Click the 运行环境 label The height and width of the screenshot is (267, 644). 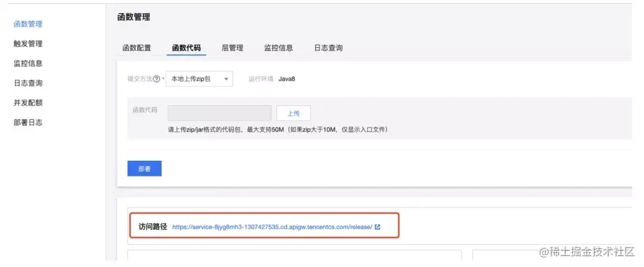click(261, 79)
